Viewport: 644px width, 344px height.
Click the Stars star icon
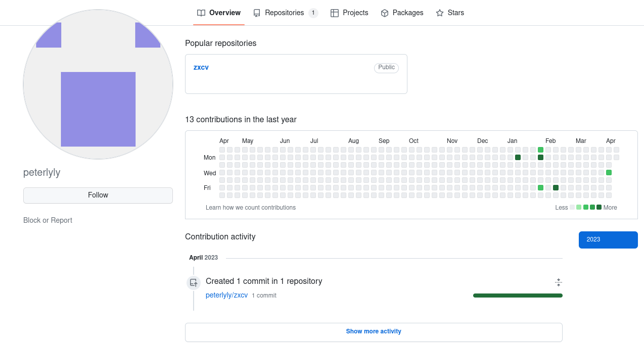(440, 13)
